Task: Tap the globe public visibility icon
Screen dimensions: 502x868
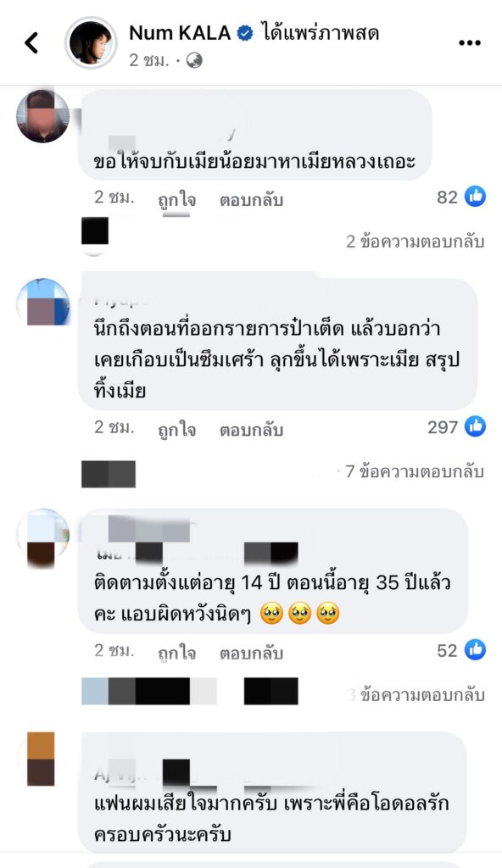Action: [x=194, y=60]
